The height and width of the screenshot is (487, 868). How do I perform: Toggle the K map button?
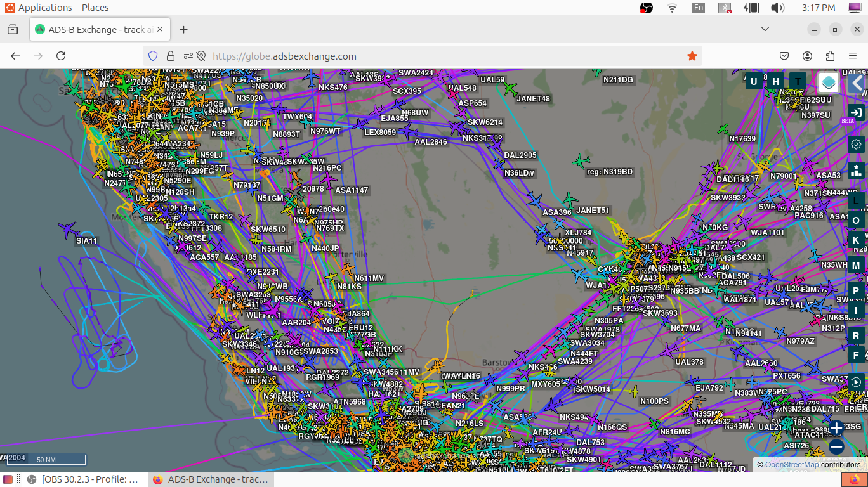(x=856, y=240)
